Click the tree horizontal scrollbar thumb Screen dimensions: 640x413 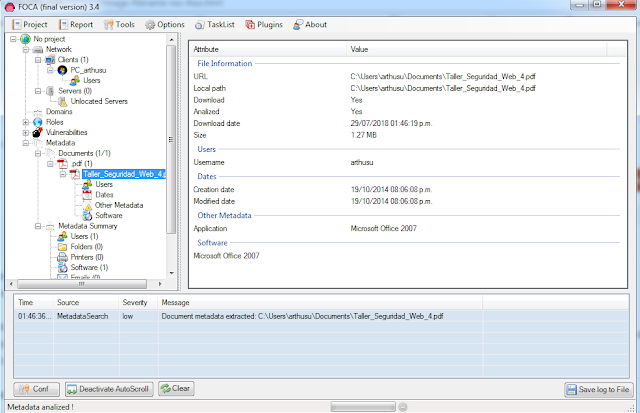[82, 284]
